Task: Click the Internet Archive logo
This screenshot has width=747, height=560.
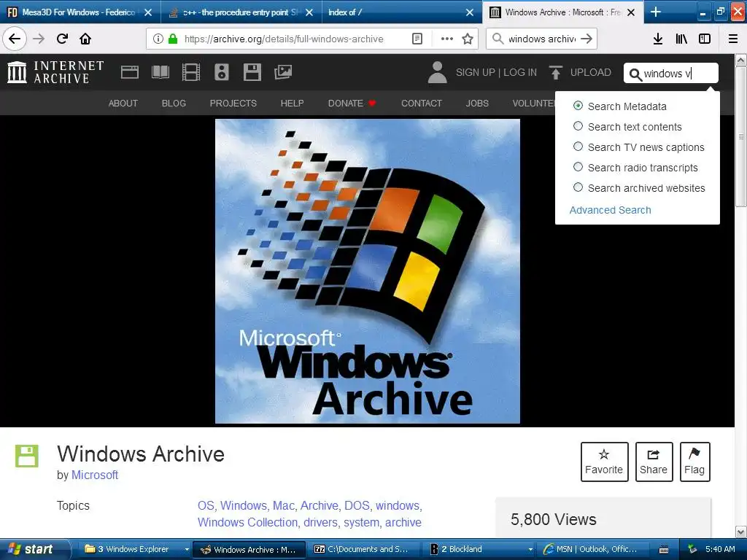Action: click(x=55, y=72)
